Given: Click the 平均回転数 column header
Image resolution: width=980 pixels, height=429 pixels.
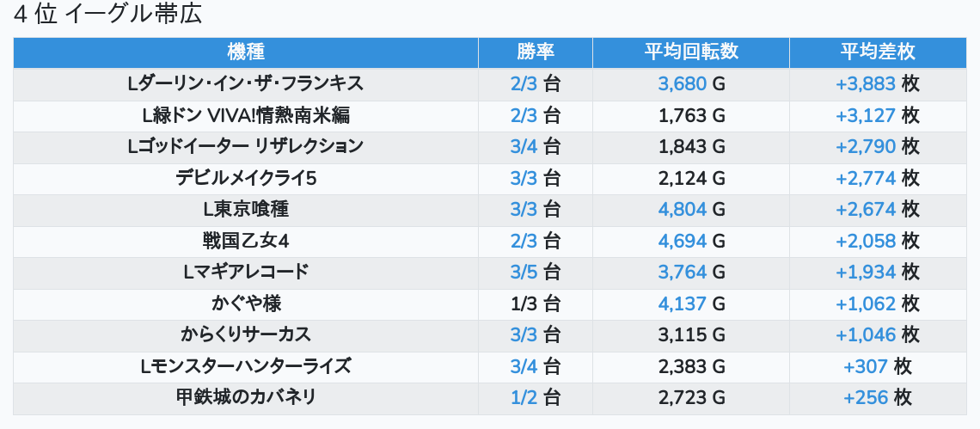Looking at the screenshot, I should [x=690, y=52].
